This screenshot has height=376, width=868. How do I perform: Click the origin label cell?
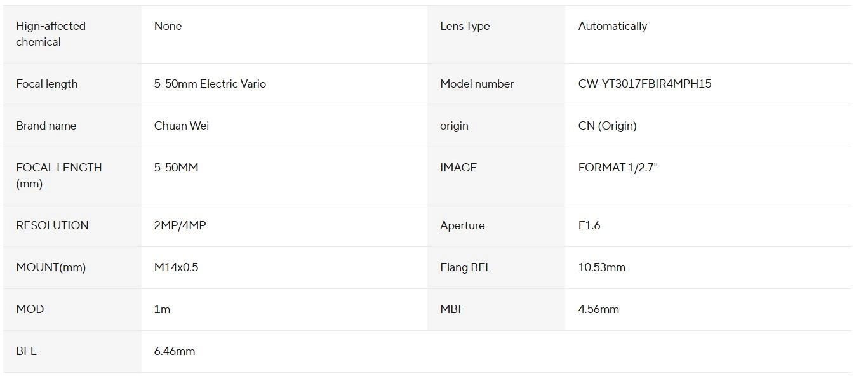point(496,126)
